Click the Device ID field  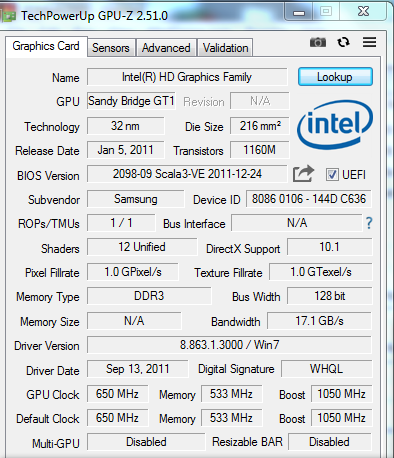309,199
